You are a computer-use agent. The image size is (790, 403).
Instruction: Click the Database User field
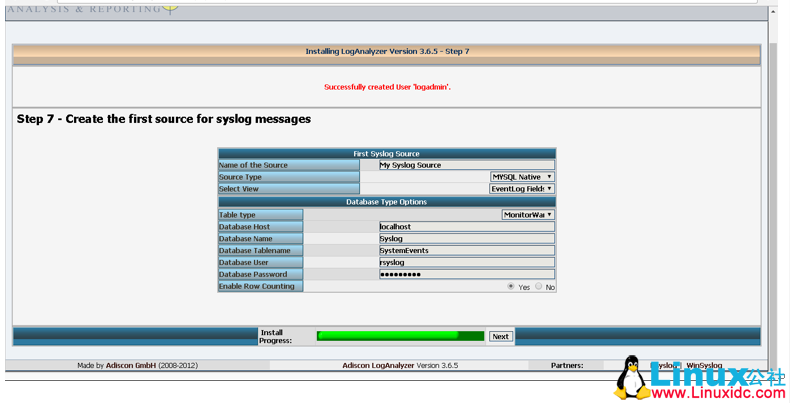[x=467, y=262]
